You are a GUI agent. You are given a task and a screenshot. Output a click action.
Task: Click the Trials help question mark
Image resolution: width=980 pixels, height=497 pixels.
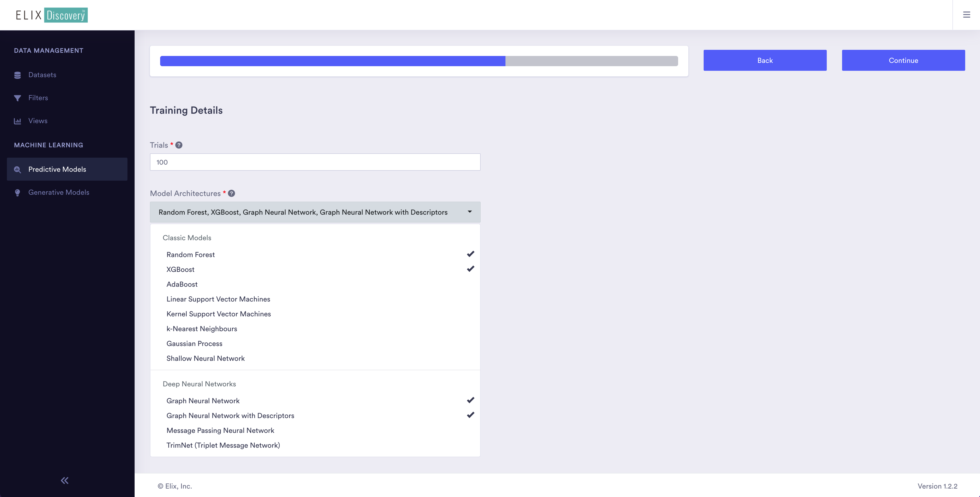[x=179, y=145]
